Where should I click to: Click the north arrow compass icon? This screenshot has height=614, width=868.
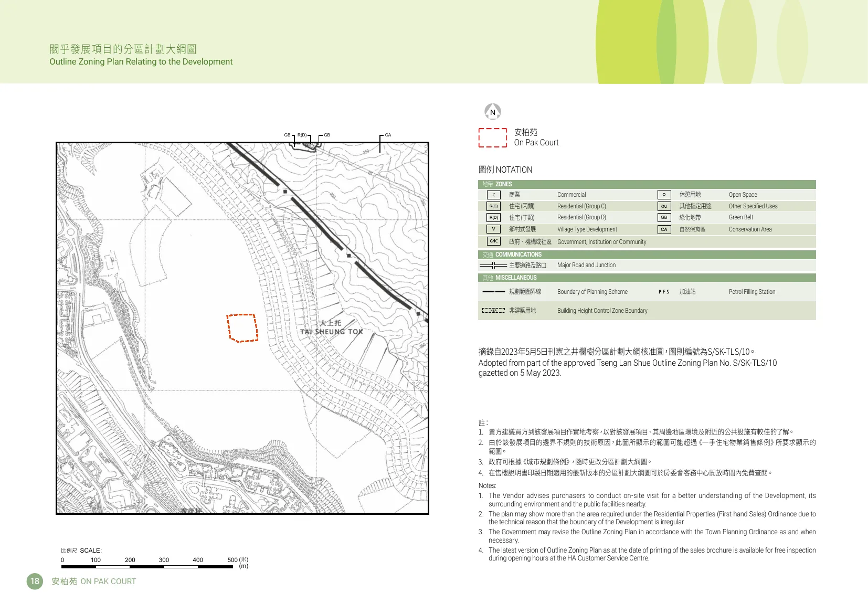492,112
